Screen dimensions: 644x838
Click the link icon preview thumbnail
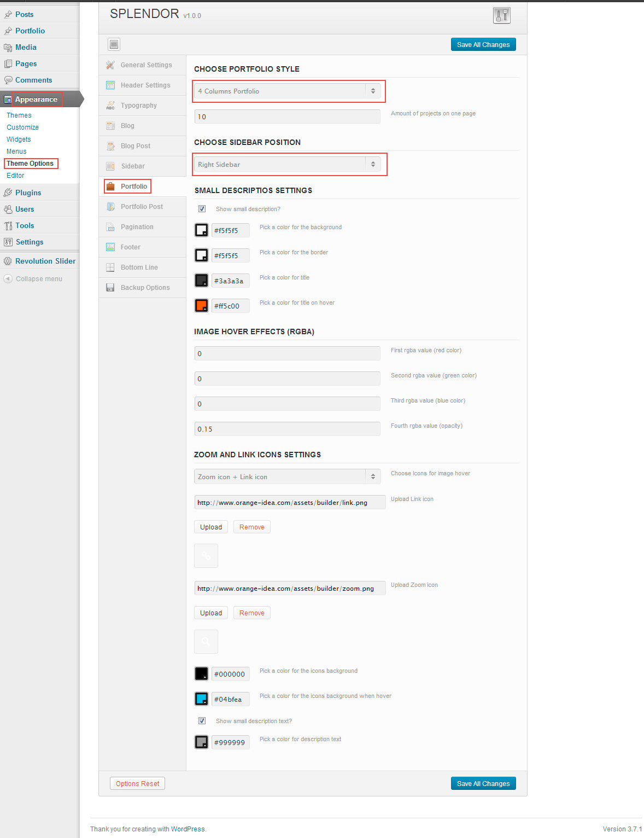click(206, 556)
